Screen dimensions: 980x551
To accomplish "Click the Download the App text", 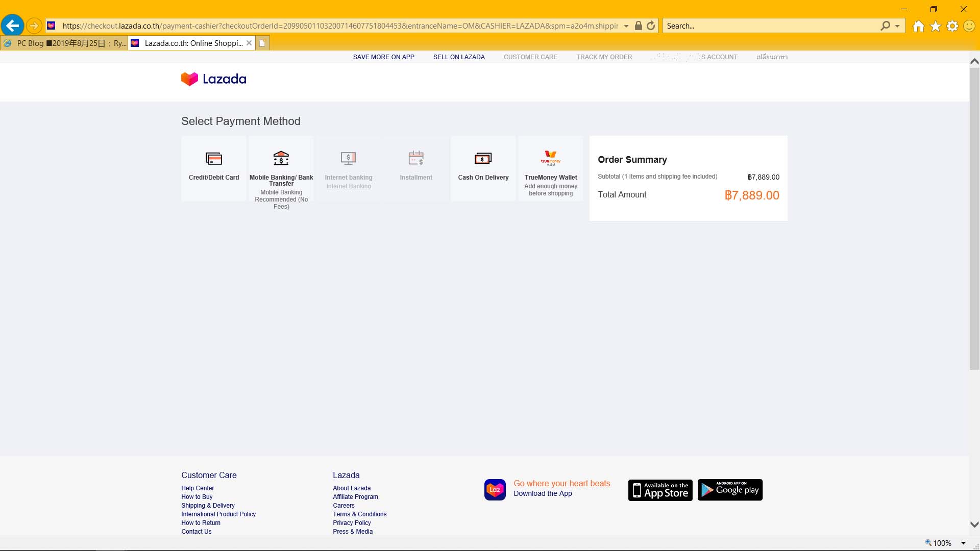I will click(x=543, y=493).
